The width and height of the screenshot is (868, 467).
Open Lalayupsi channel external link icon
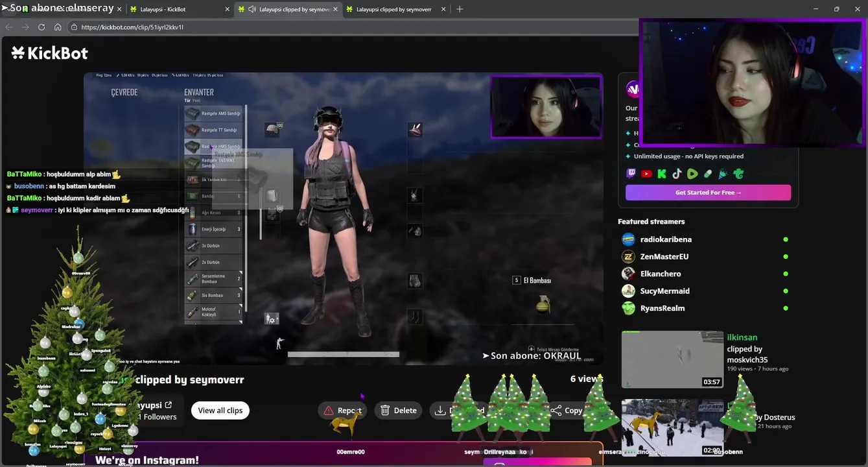pyautogui.click(x=169, y=405)
